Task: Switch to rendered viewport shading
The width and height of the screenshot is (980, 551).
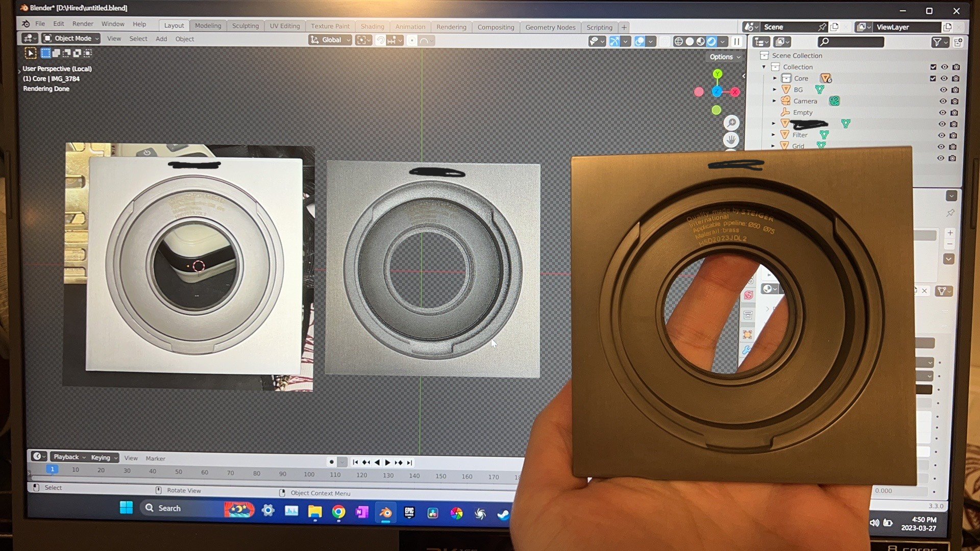Action: click(x=712, y=41)
